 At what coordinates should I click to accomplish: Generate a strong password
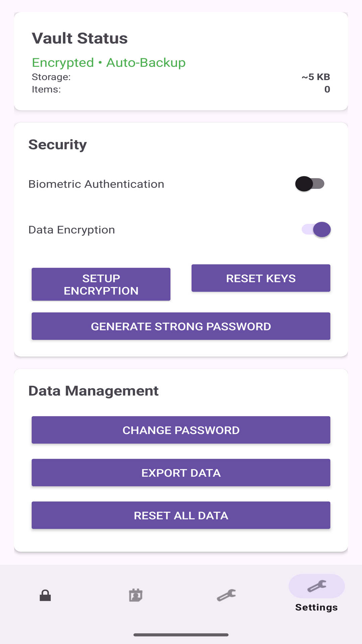click(x=181, y=326)
